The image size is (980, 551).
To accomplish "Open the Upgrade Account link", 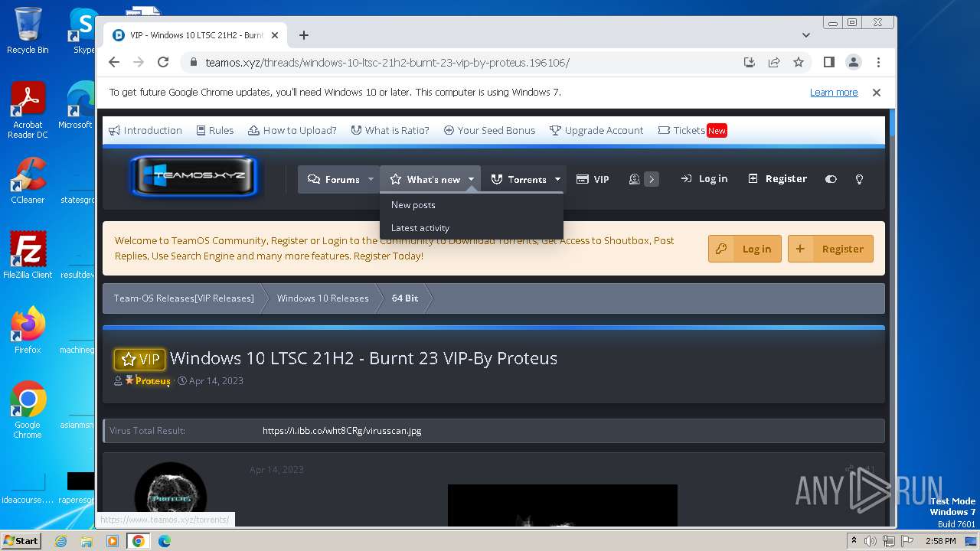I will pos(596,130).
